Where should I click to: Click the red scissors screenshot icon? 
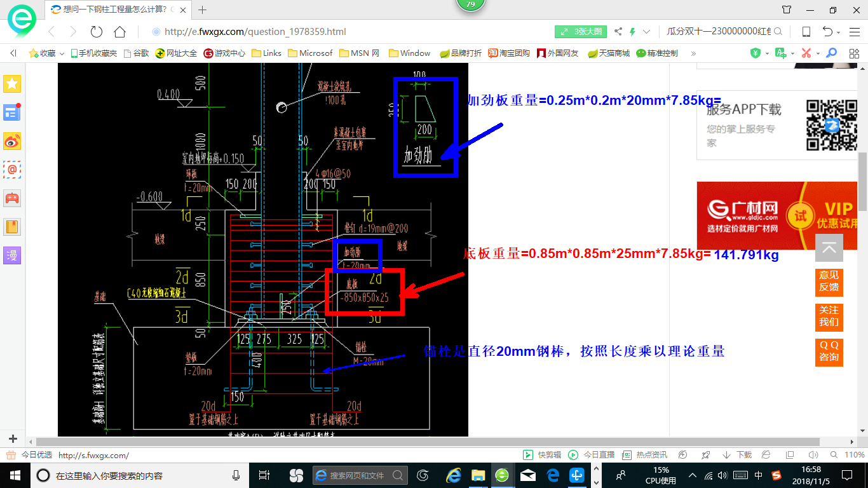coord(806,53)
